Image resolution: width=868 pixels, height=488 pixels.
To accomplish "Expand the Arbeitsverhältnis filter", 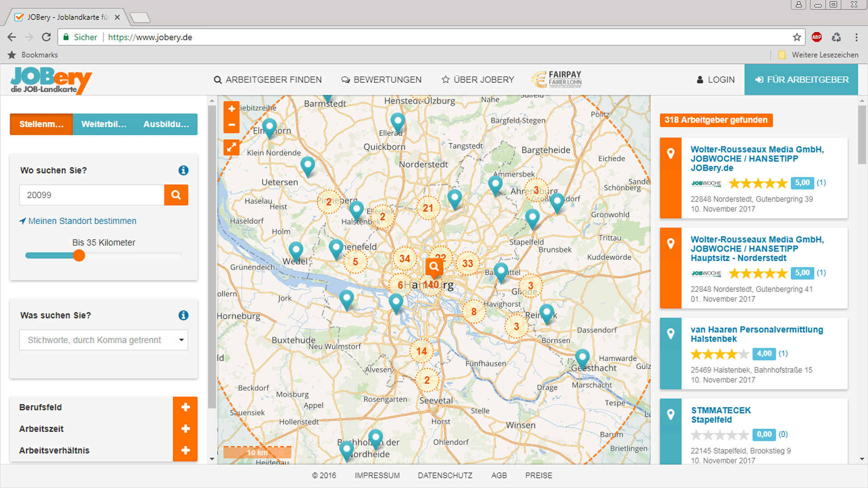I will point(185,450).
